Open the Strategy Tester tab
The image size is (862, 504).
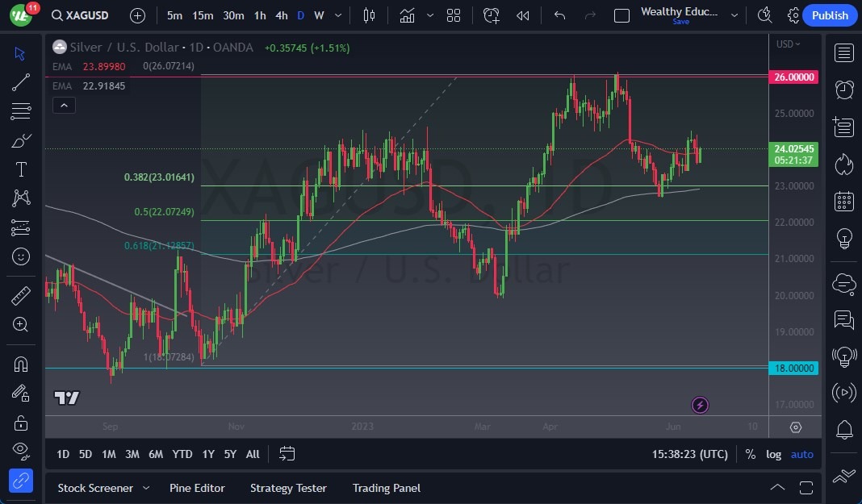(288, 488)
